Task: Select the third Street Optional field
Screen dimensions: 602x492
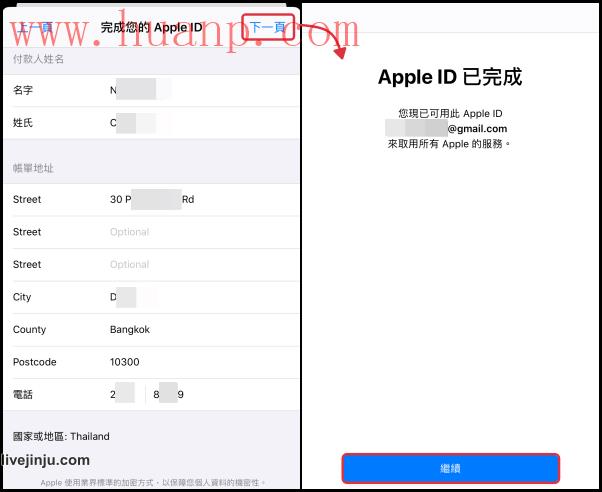Action: [x=151, y=265]
